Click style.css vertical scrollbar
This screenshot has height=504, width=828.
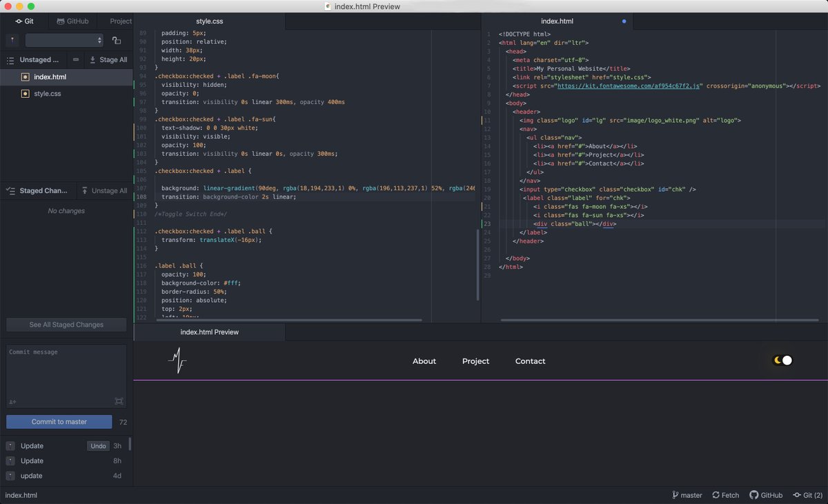477,265
